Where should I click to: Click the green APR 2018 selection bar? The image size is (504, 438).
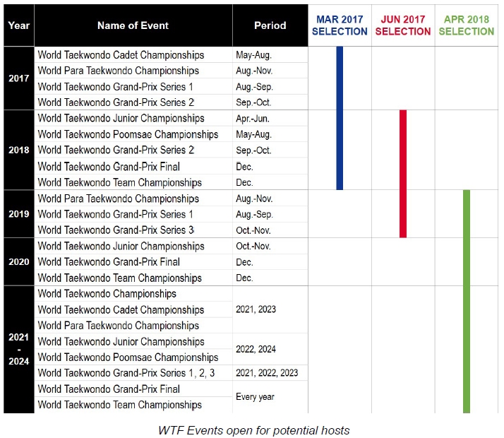tap(467, 301)
